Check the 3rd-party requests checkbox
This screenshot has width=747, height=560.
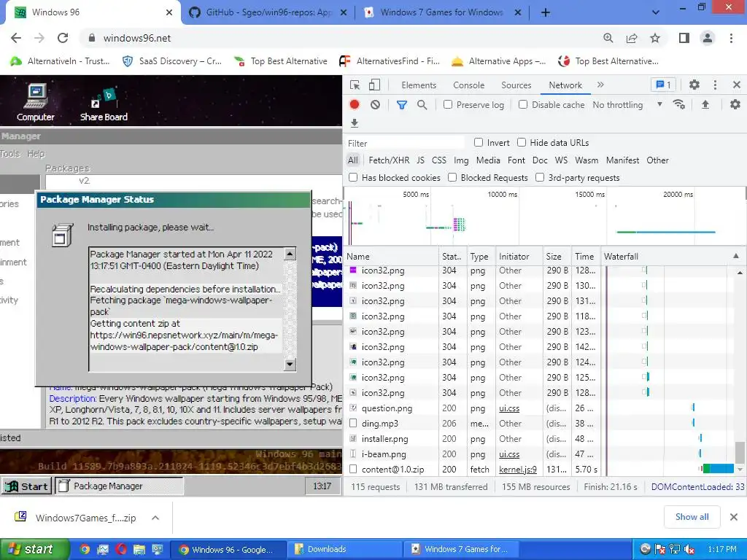(x=540, y=178)
